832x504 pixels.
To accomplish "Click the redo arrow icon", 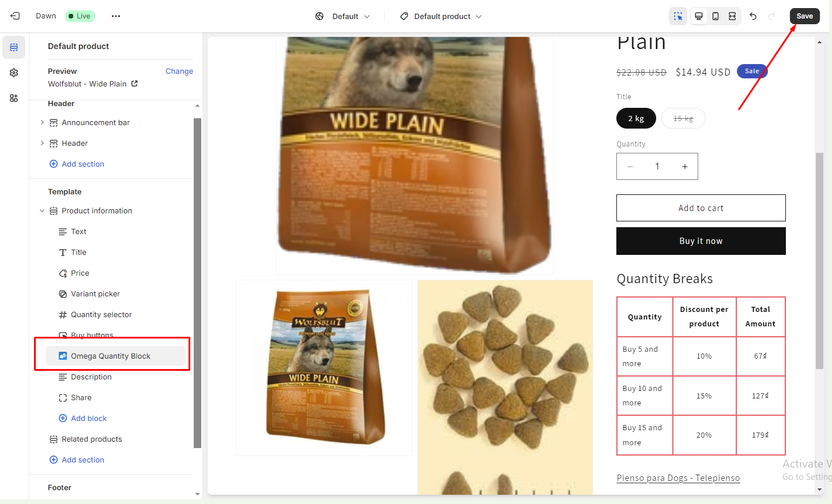I will [x=771, y=16].
